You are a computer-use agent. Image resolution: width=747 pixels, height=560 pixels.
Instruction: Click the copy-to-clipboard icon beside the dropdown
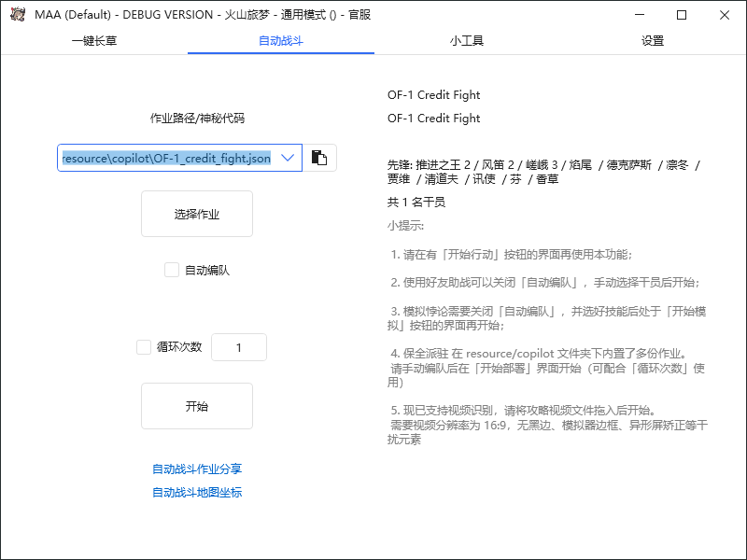click(x=319, y=157)
